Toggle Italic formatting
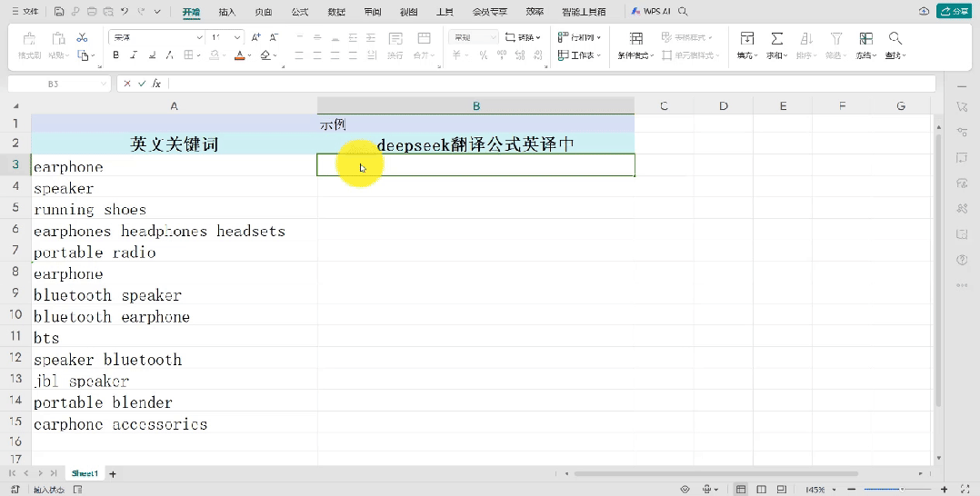980x496 pixels. [x=133, y=55]
